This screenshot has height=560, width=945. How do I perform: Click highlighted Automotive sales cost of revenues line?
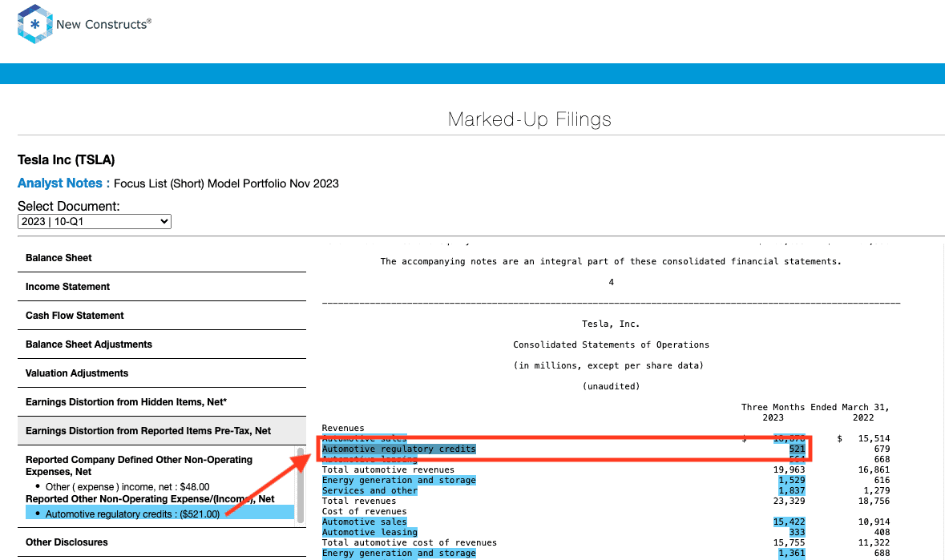pos(364,522)
